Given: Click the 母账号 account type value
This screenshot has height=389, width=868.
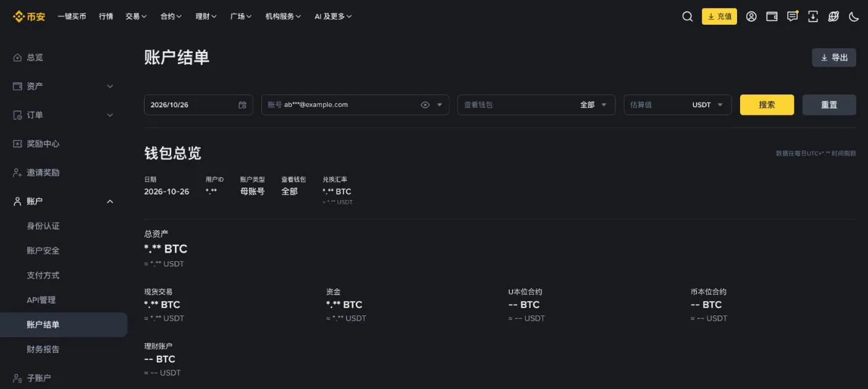Looking at the screenshot, I should click(x=252, y=191).
